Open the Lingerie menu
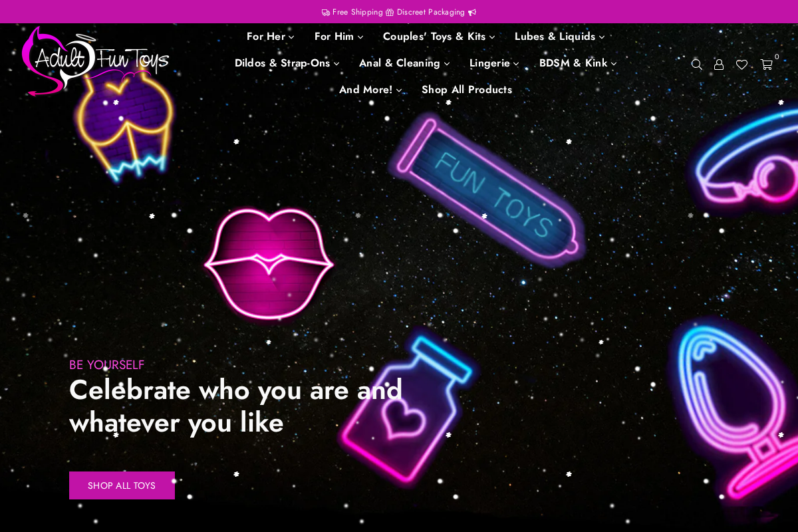The height and width of the screenshot is (532, 798). pyautogui.click(x=493, y=63)
